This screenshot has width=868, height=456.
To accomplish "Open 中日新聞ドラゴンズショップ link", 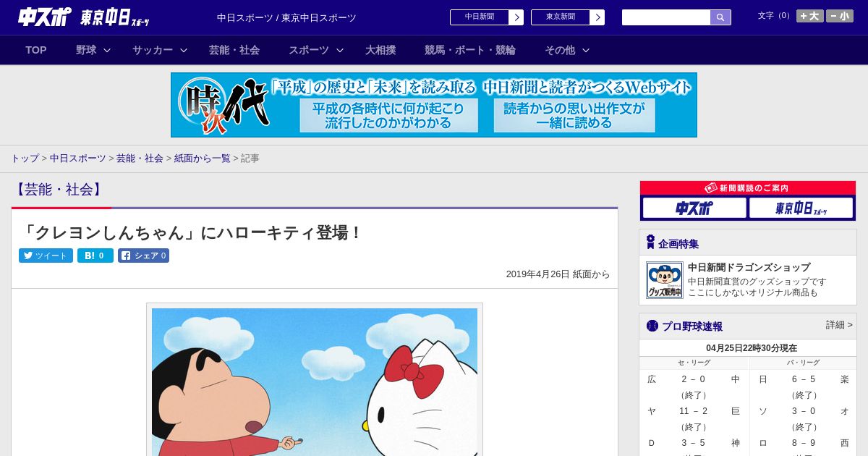I will point(749,267).
